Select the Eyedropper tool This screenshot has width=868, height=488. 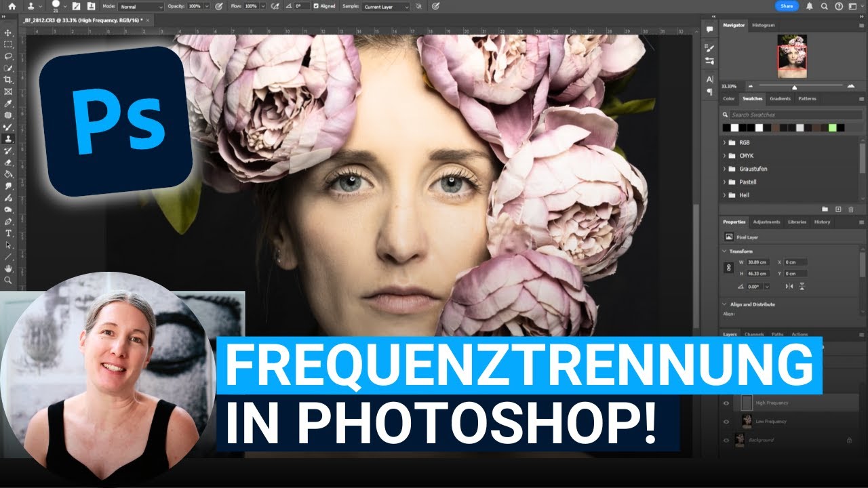tap(8, 104)
